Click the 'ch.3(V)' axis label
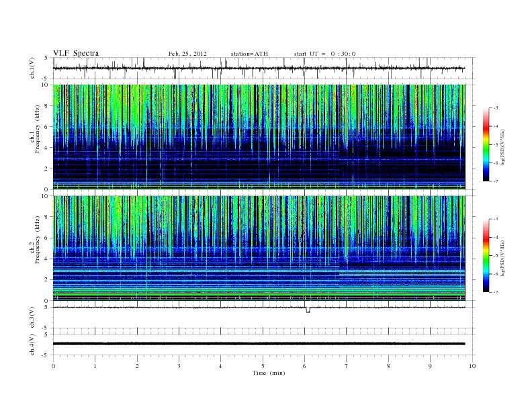 32,317
